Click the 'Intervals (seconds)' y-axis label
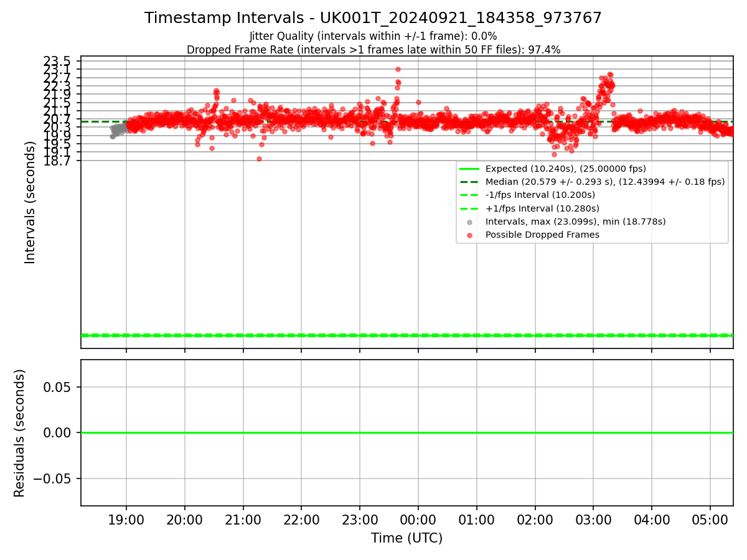 pyautogui.click(x=30, y=202)
